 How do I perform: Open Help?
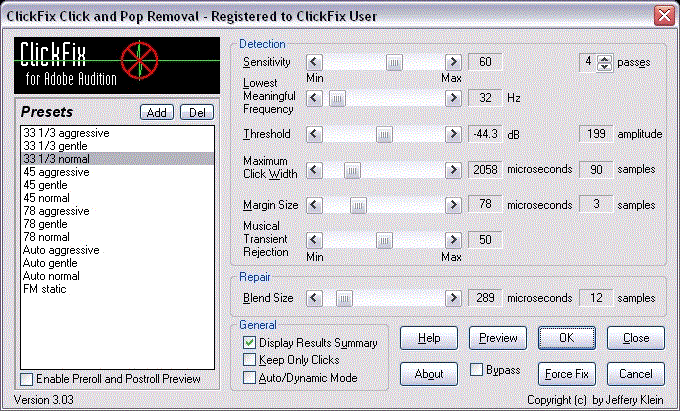[x=429, y=338]
